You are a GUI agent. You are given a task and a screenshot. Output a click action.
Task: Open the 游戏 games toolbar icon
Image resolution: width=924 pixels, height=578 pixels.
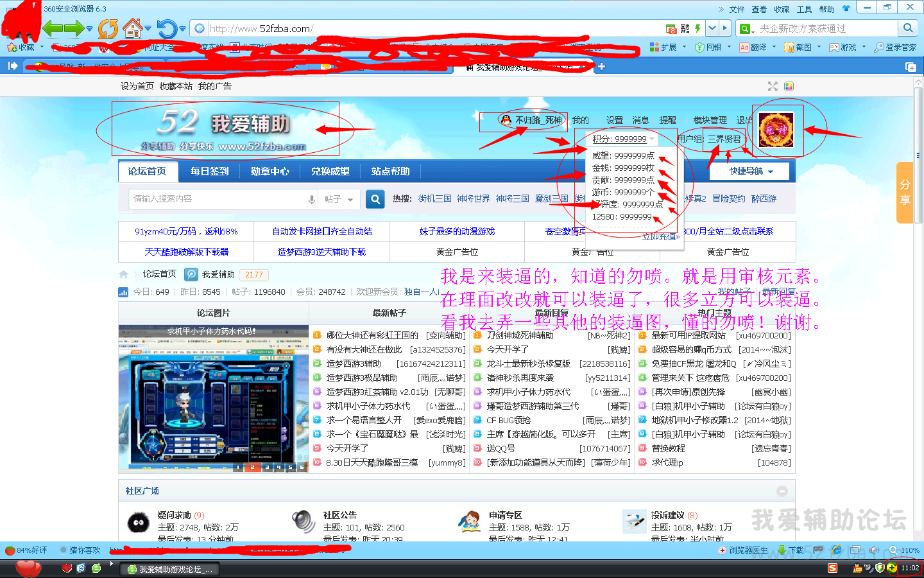[x=843, y=47]
